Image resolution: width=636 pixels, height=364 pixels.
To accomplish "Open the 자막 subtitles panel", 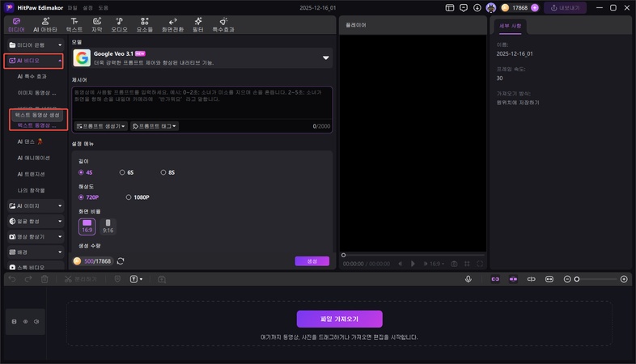I will point(97,25).
